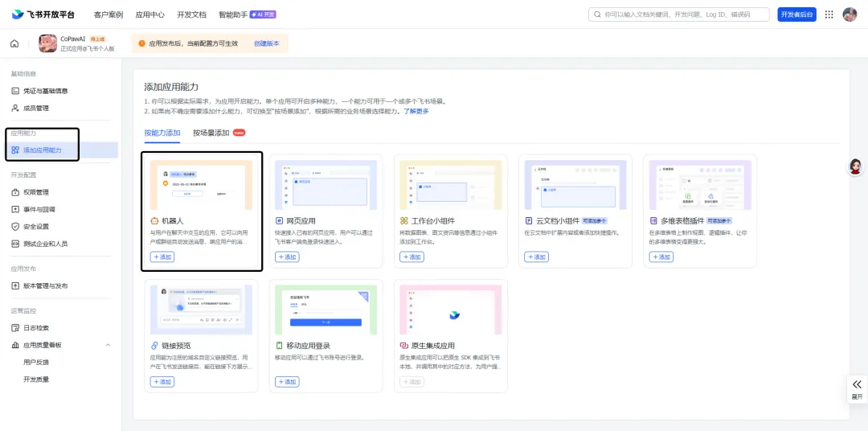Image resolution: width=868 pixels, height=431 pixels.
Task: Click the 机器人 robot icon
Action: [154, 220]
